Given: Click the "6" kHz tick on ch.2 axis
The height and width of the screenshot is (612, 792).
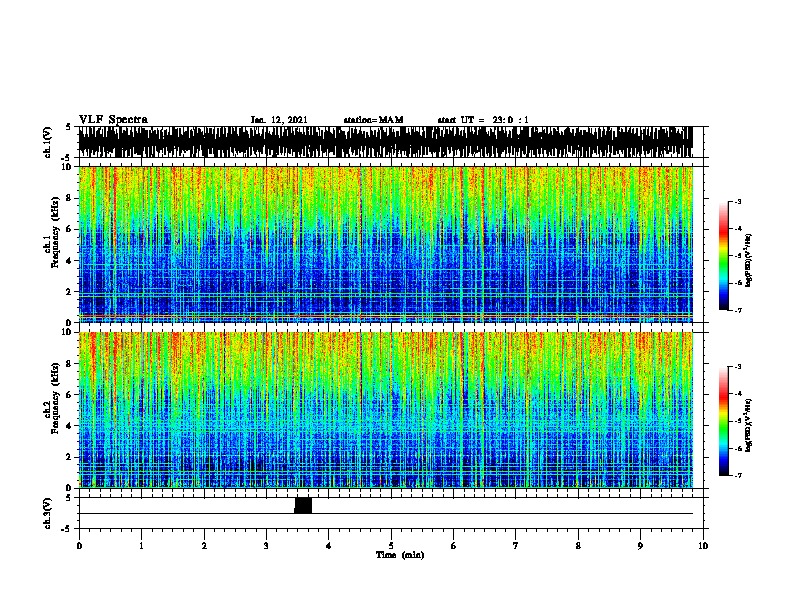Looking at the screenshot, I should [69, 395].
